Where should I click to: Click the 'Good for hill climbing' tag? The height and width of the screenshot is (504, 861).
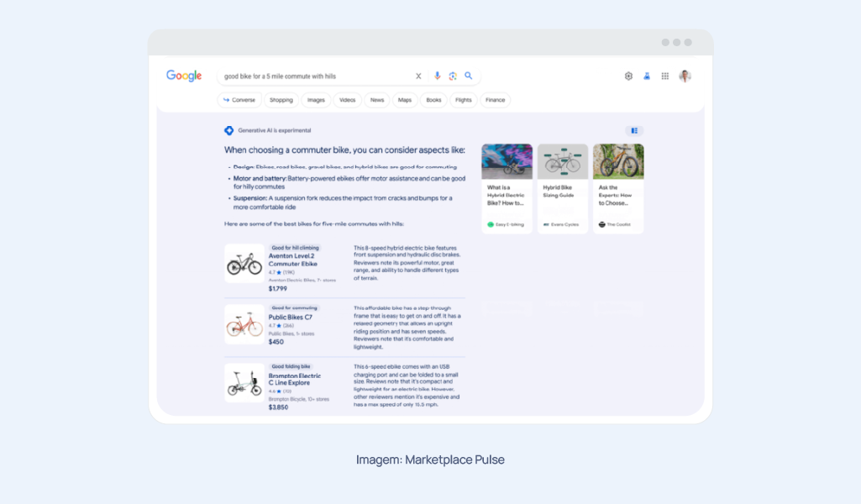[295, 248]
